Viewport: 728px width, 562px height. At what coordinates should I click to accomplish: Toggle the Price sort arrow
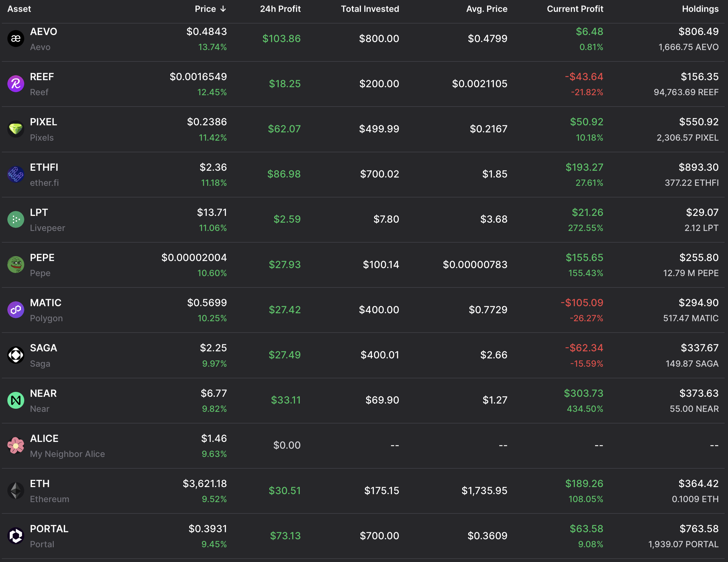pyautogui.click(x=223, y=9)
